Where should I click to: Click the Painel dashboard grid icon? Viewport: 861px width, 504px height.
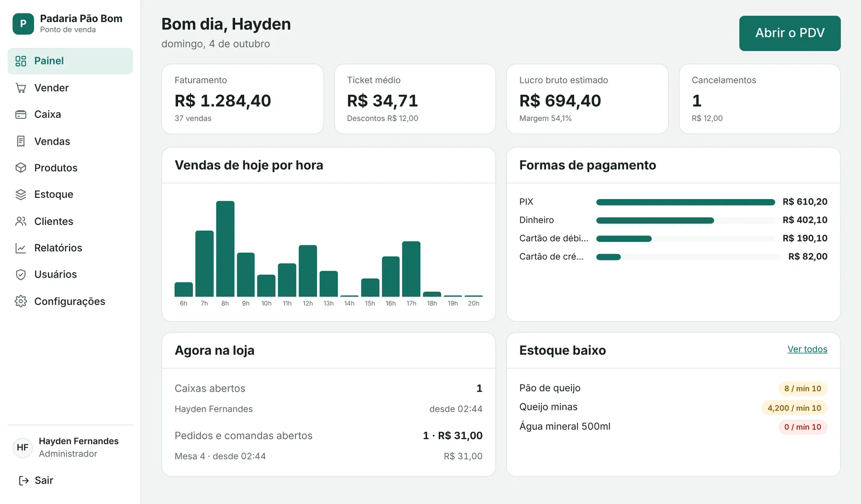pyautogui.click(x=21, y=61)
